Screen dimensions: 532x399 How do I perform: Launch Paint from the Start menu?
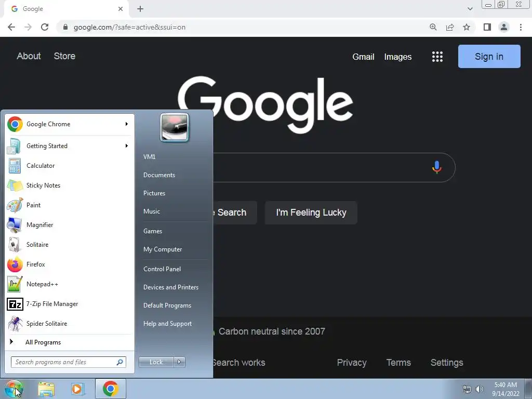tap(69, 205)
